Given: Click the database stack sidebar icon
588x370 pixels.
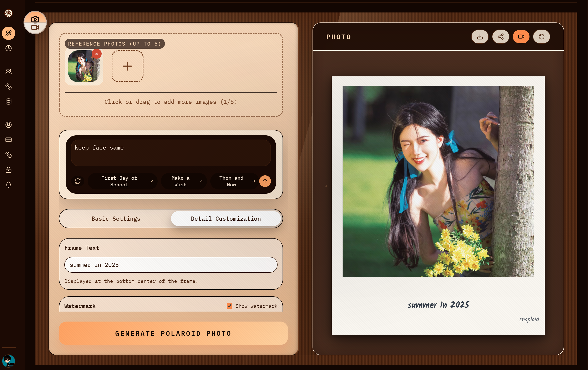Looking at the screenshot, I should click(9, 101).
